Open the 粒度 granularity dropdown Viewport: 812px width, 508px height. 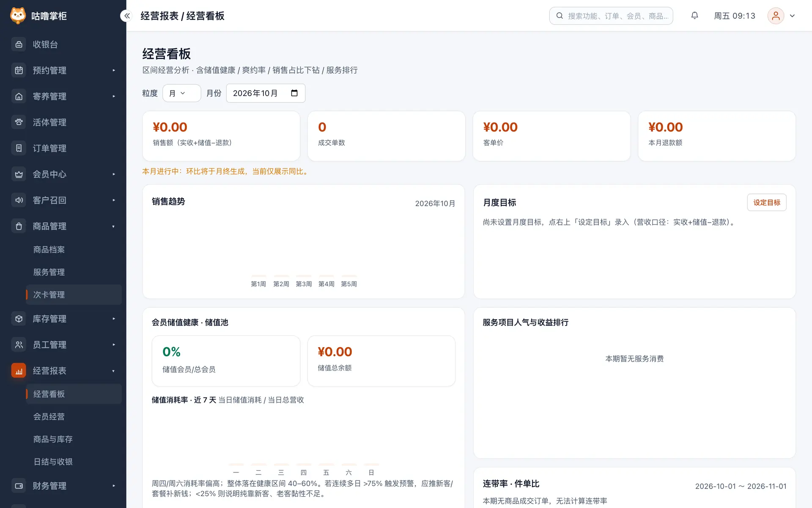[x=181, y=93]
